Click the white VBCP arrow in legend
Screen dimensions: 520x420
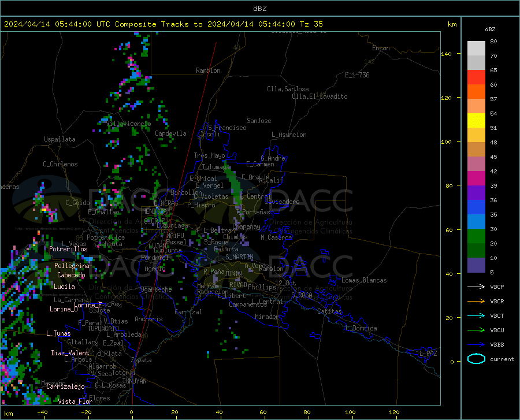coord(476,287)
